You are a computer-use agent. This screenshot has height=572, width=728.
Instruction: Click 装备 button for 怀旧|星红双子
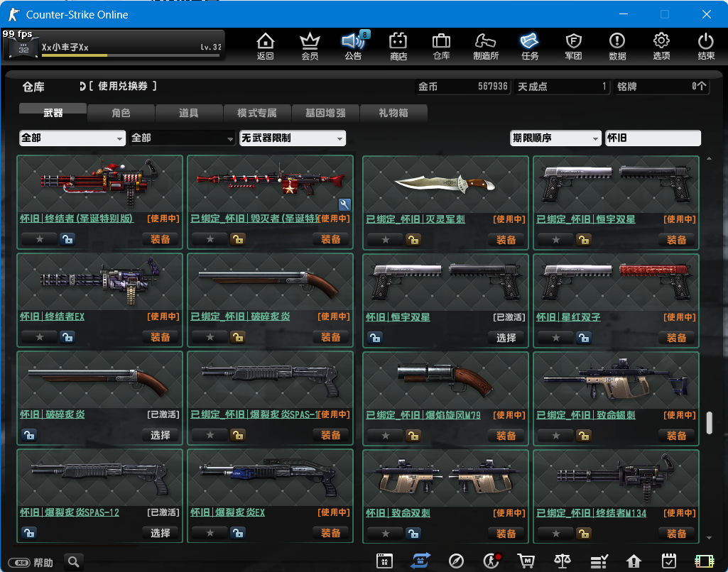coord(676,337)
